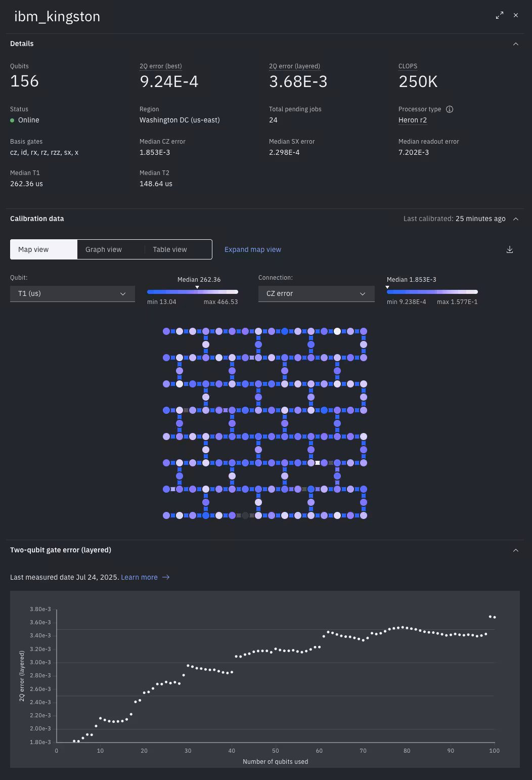The width and height of the screenshot is (532, 780).
Task: Select the 3.68E-3 layered error value
Action: coord(298,81)
